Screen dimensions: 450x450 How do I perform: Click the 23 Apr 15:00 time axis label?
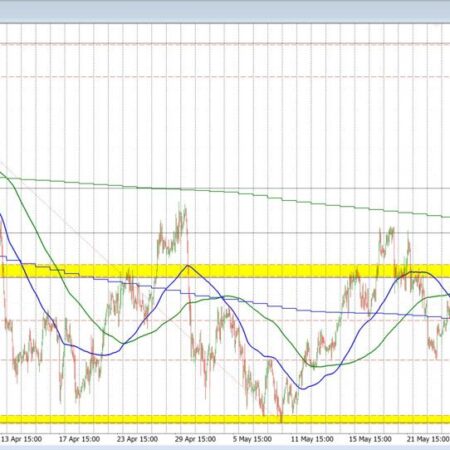click(x=137, y=439)
